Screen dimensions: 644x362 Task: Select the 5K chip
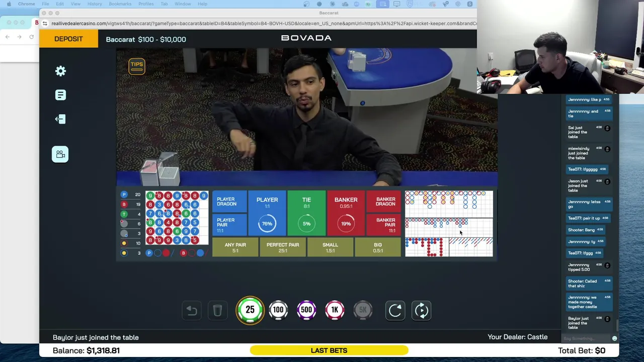[x=363, y=310]
